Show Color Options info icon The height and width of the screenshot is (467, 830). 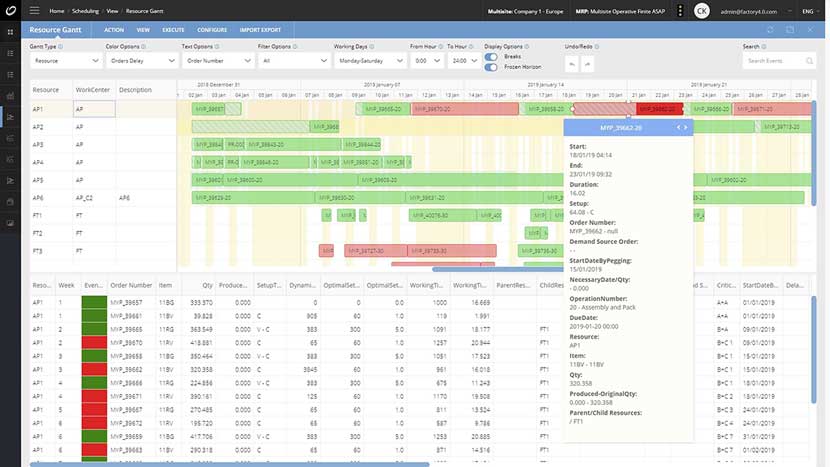(x=143, y=47)
